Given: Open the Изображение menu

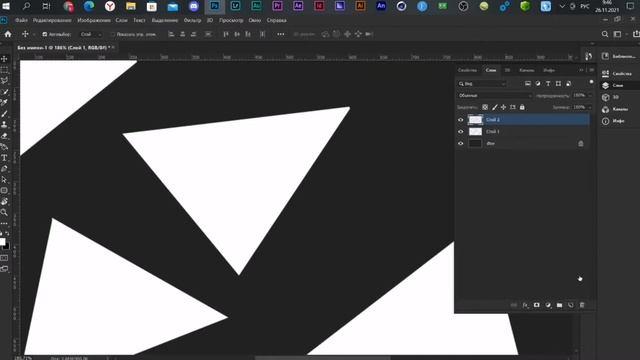Looking at the screenshot, I should pos(94,20).
